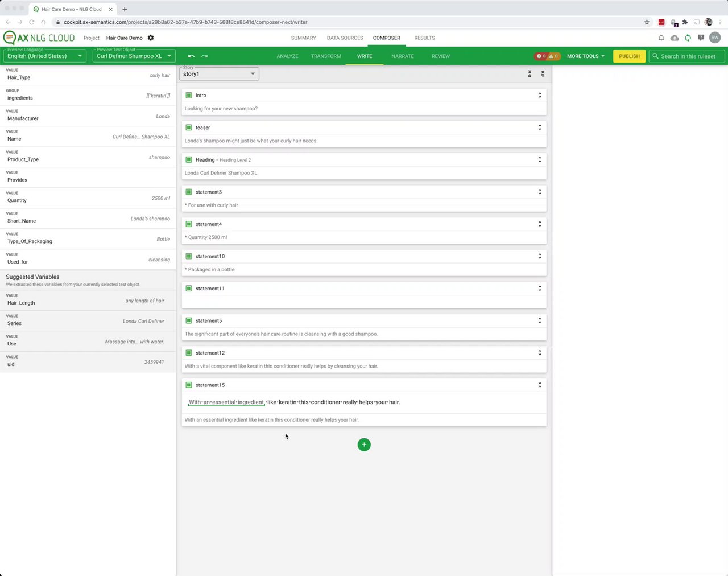This screenshot has width=728, height=576.
Task: Click the browser back arrow
Action: coord(8,22)
